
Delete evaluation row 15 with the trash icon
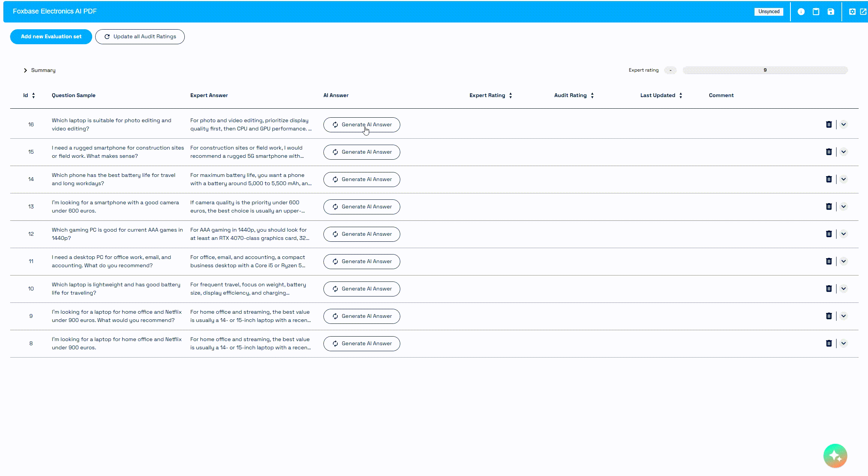click(x=829, y=152)
